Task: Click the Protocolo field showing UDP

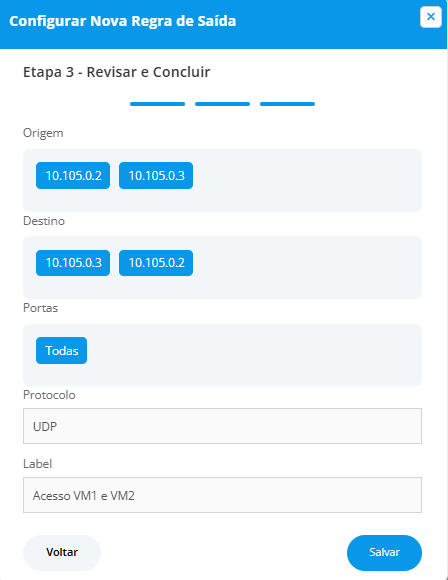Action: [222, 426]
